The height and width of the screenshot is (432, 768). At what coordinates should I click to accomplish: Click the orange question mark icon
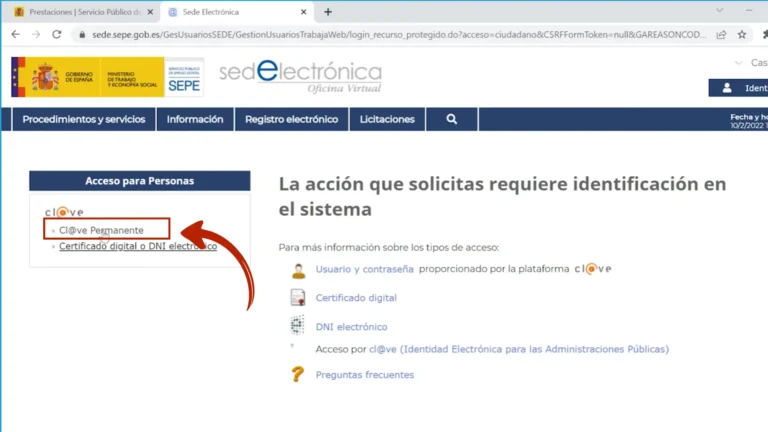click(x=297, y=374)
